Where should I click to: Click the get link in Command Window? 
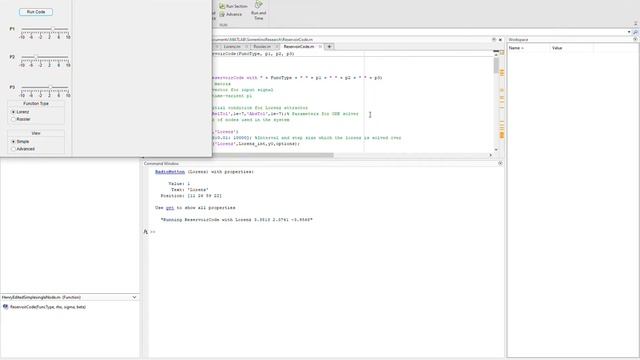(x=170, y=208)
